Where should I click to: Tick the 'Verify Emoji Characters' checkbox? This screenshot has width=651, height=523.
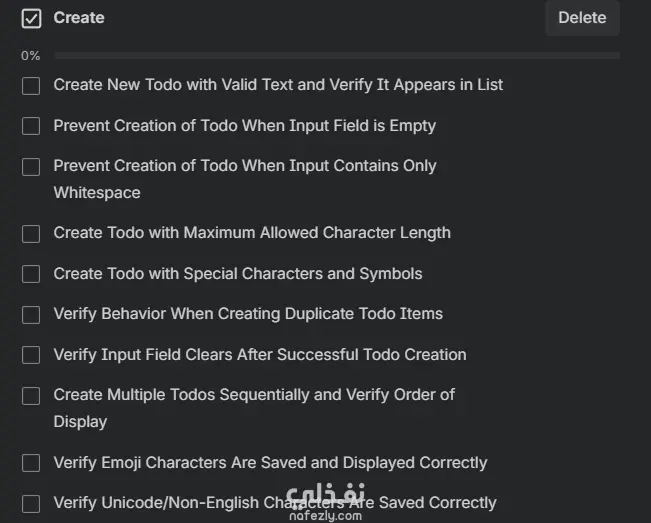(31, 463)
